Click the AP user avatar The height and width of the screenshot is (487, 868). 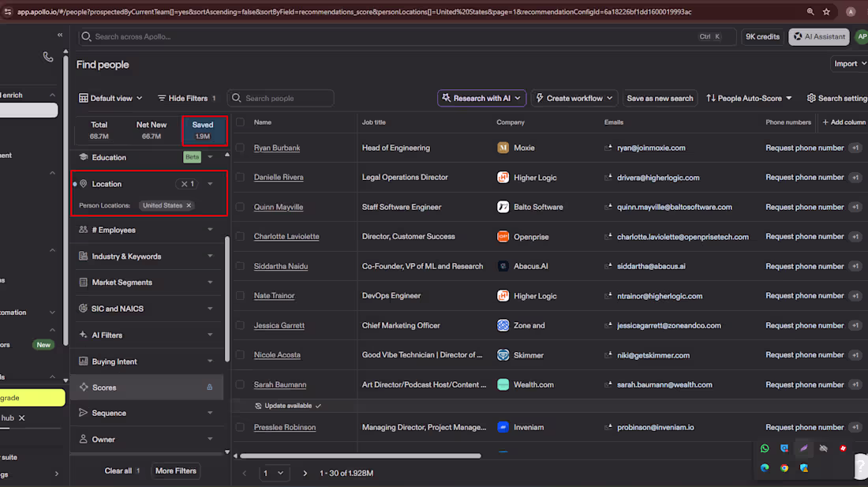[862, 36]
